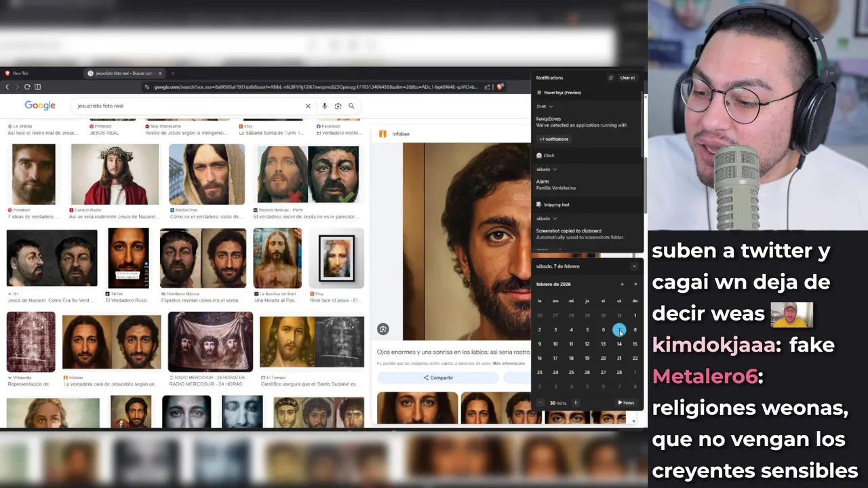
Task: Select the highlighted day 7 in calendar
Action: pos(619,330)
